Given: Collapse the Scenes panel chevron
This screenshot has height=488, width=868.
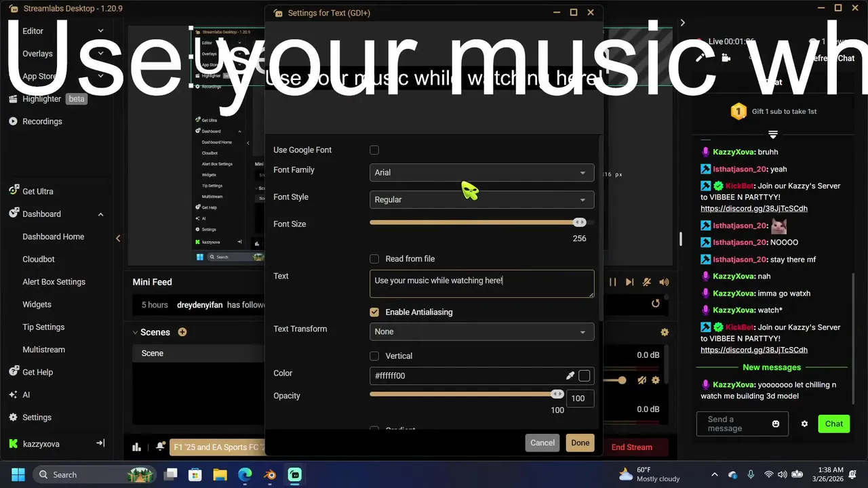Looking at the screenshot, I should 135,332.
